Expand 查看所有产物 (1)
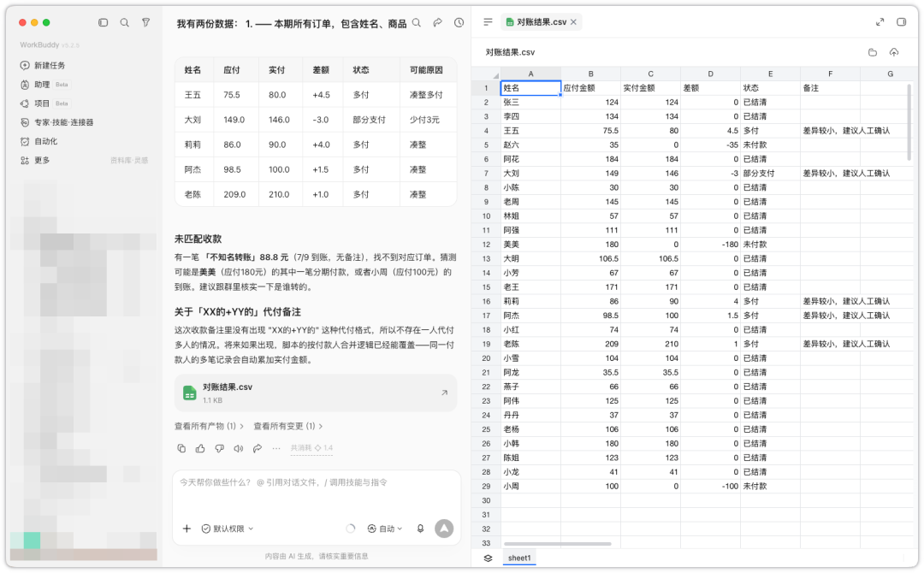 coord(210,426)
